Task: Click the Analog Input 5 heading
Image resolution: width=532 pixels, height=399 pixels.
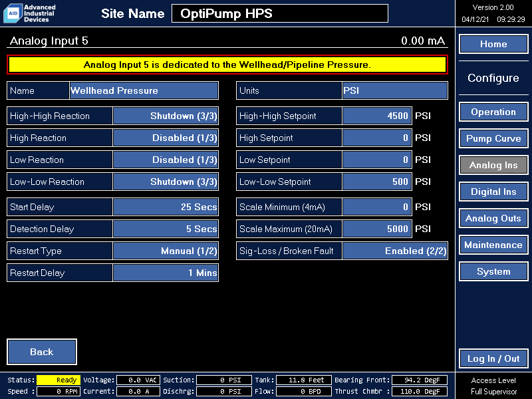Action: pos(49,41)
